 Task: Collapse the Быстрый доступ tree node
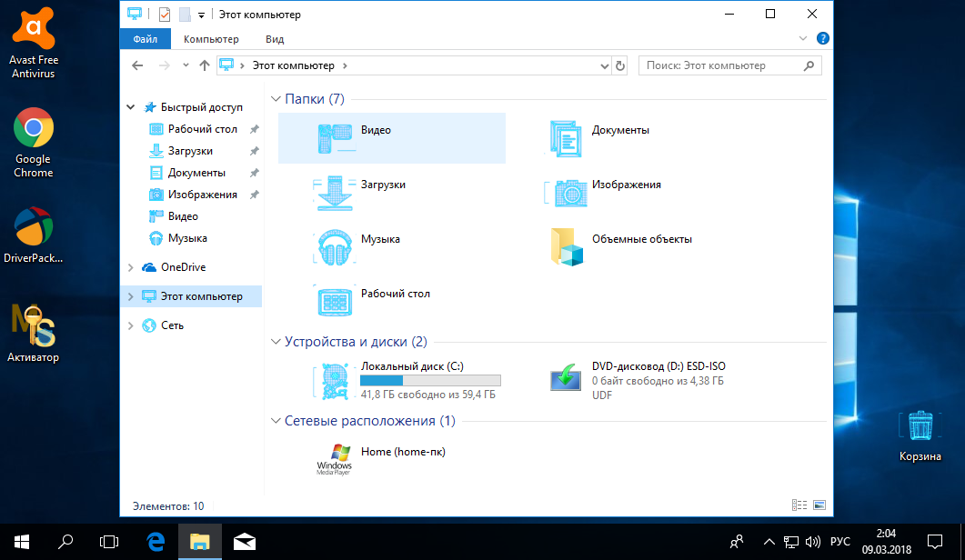130,107
